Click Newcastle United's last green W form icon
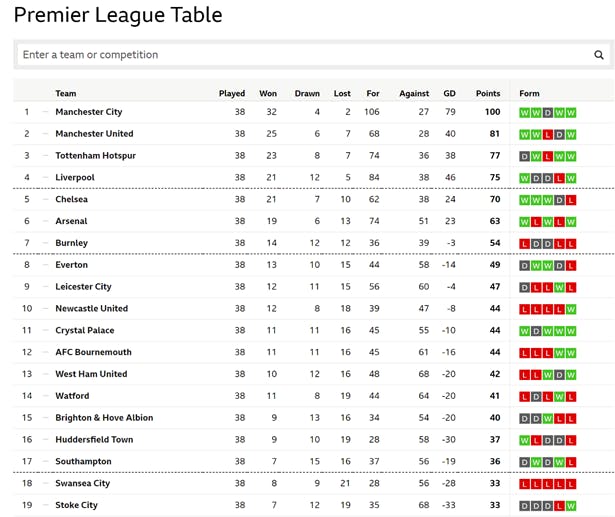Image resolution: width=615 pixels, height=517 pixels. coord(571,309)
